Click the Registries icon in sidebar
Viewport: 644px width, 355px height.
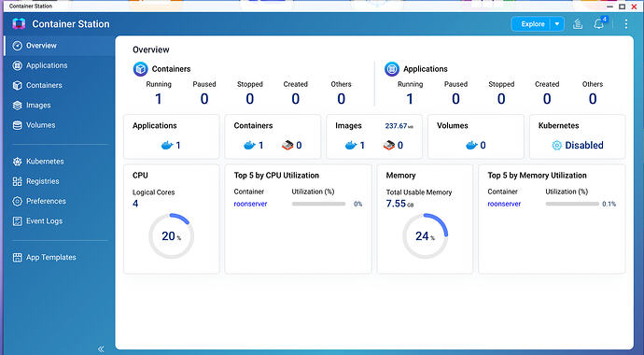tap(17, 181)
